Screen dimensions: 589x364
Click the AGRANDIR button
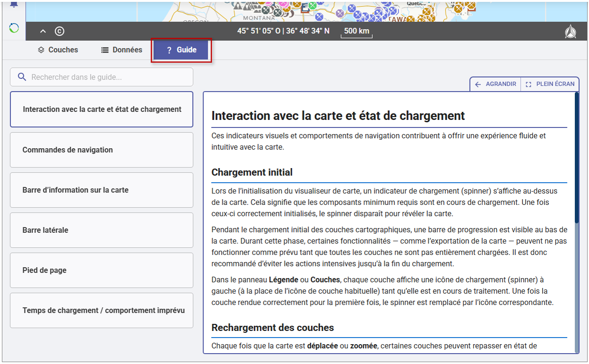click(495, 84)
